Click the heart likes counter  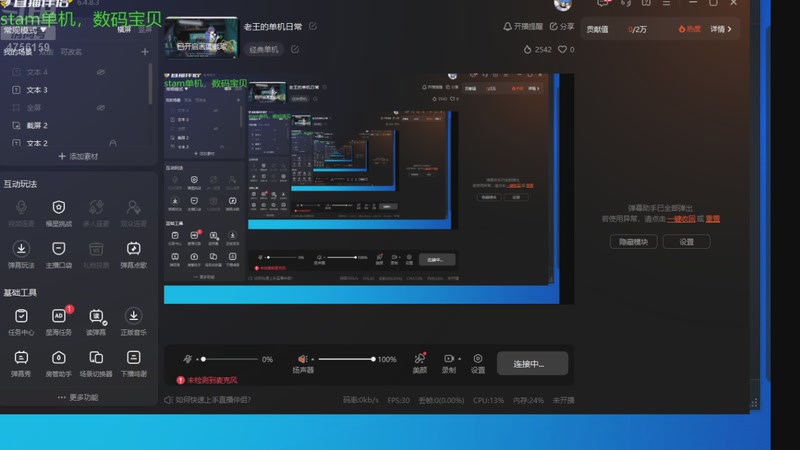point(566,49)
